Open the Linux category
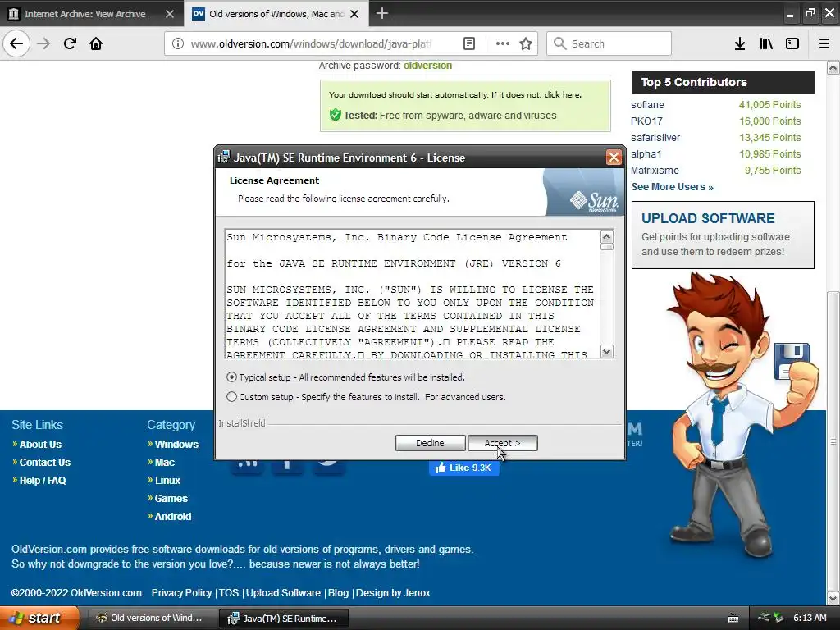 click(x=167, y=481)
